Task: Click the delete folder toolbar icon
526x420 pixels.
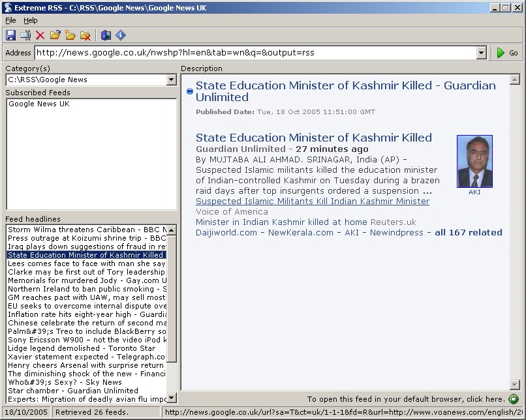Action: [85, 35]
